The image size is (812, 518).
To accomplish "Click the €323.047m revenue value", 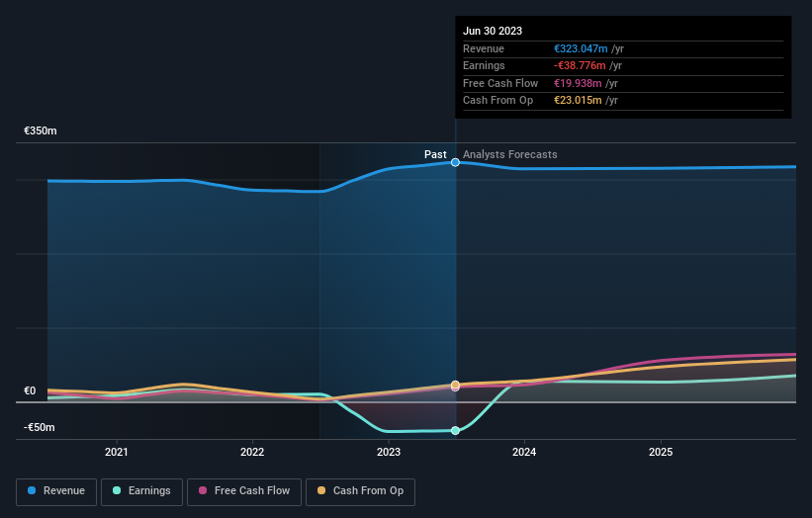I will pyautogui.click(x=581, y=48).
